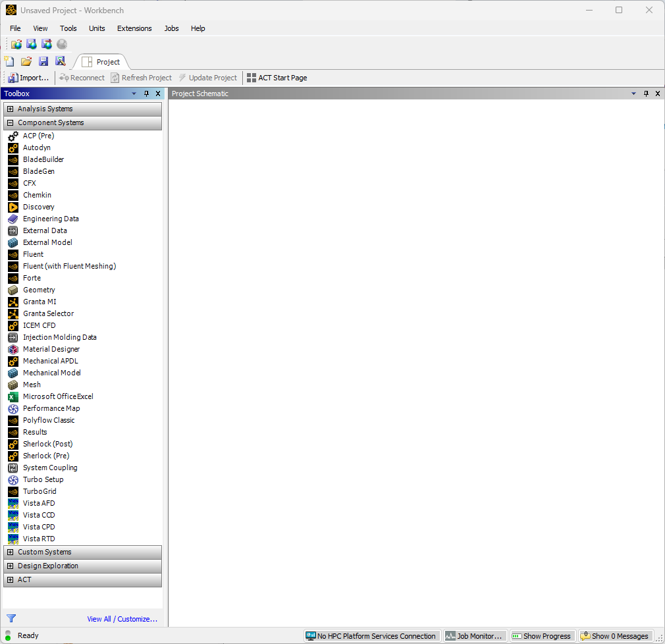The height and width of the screenshot is (644, 665).
Task: Click the Geometry block icon
Action: [x=13, y=290]
